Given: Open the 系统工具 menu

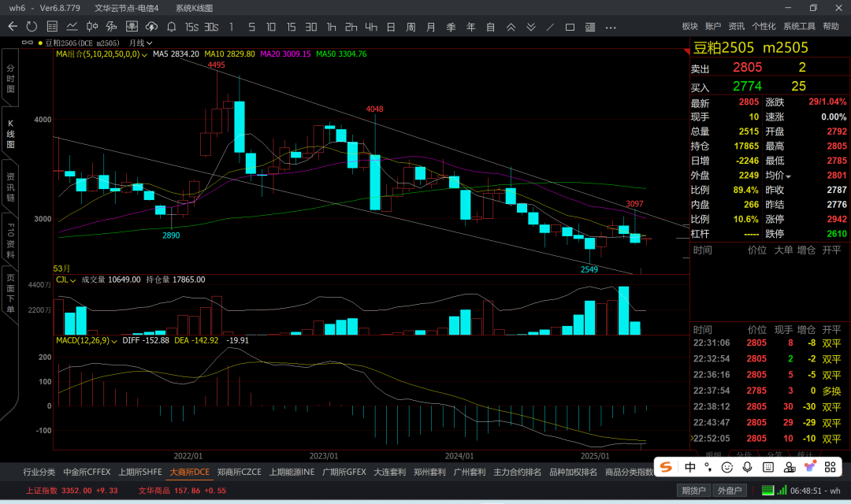Looking at the screenshot, I should tap(799, 27).
